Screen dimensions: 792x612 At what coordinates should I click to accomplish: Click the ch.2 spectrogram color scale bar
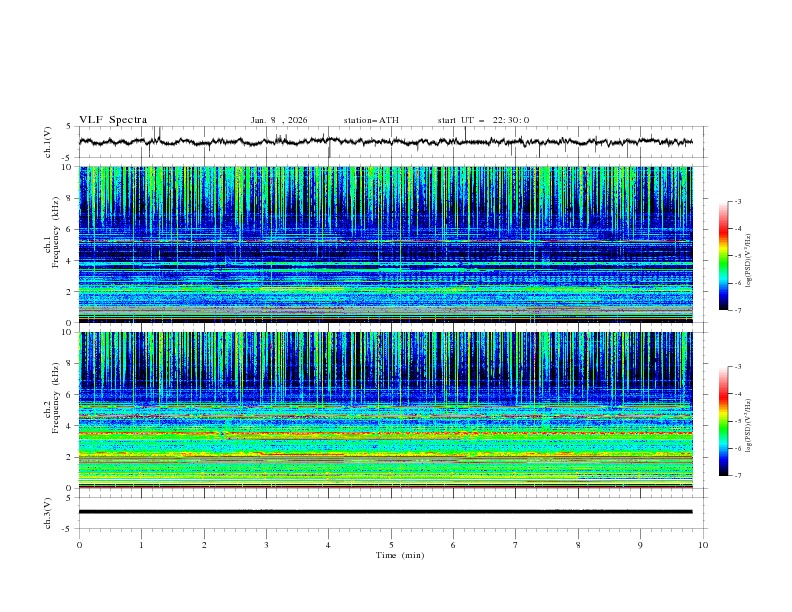coord(723,421)
